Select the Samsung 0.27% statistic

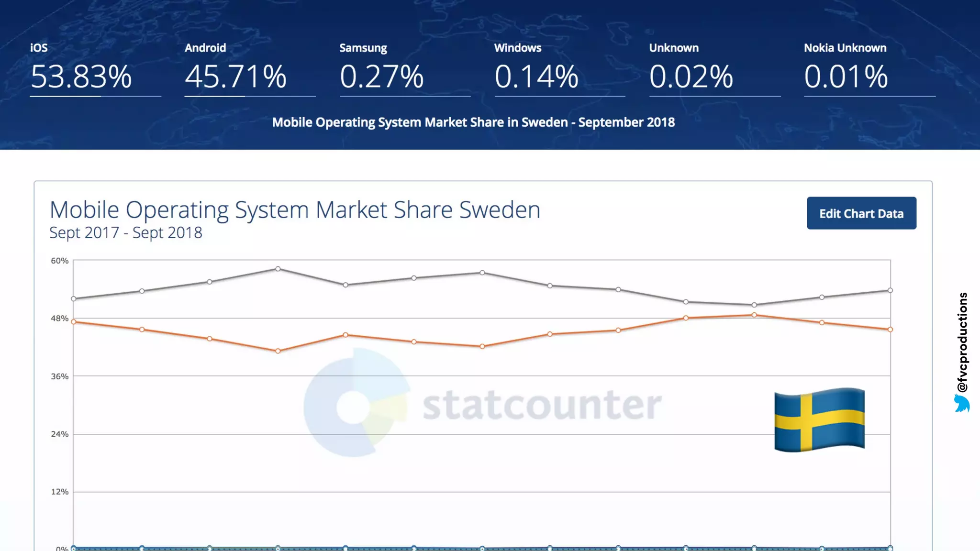click(x=381, y=77)
